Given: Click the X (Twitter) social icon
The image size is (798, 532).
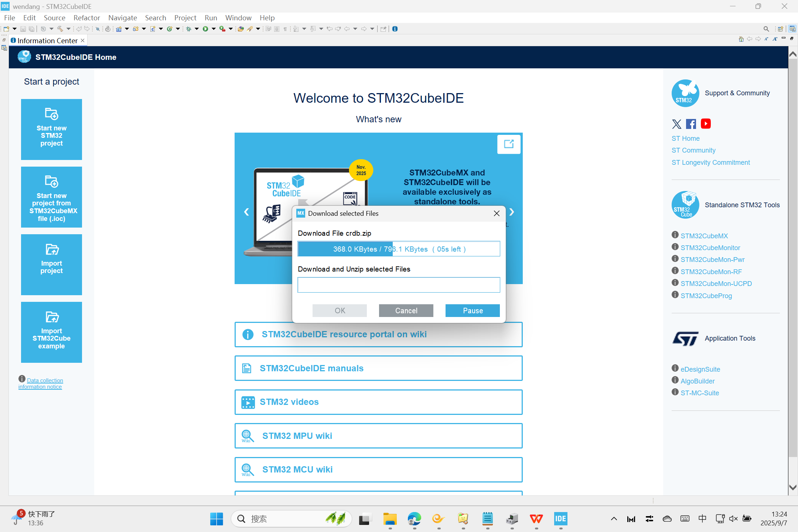Looking at the screenshot, I should click(x=676, y=124).
